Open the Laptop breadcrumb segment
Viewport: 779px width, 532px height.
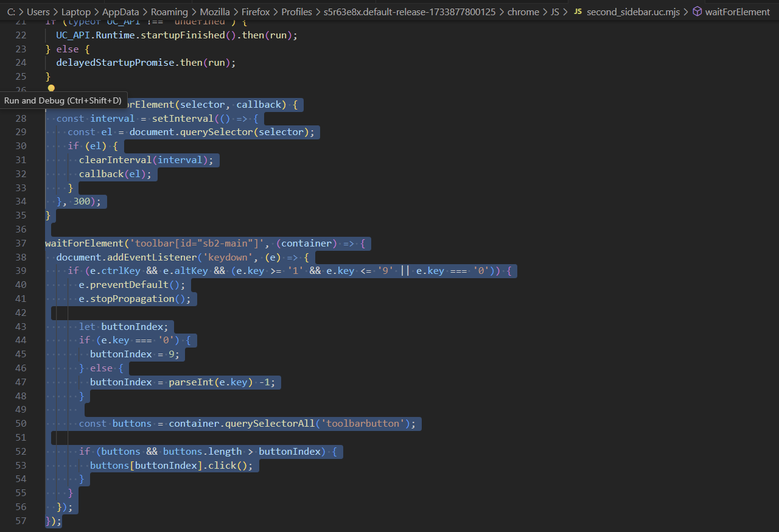point(76,12)
